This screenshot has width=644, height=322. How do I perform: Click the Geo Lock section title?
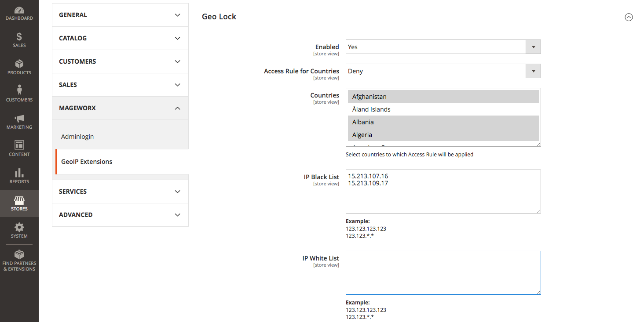219,17
